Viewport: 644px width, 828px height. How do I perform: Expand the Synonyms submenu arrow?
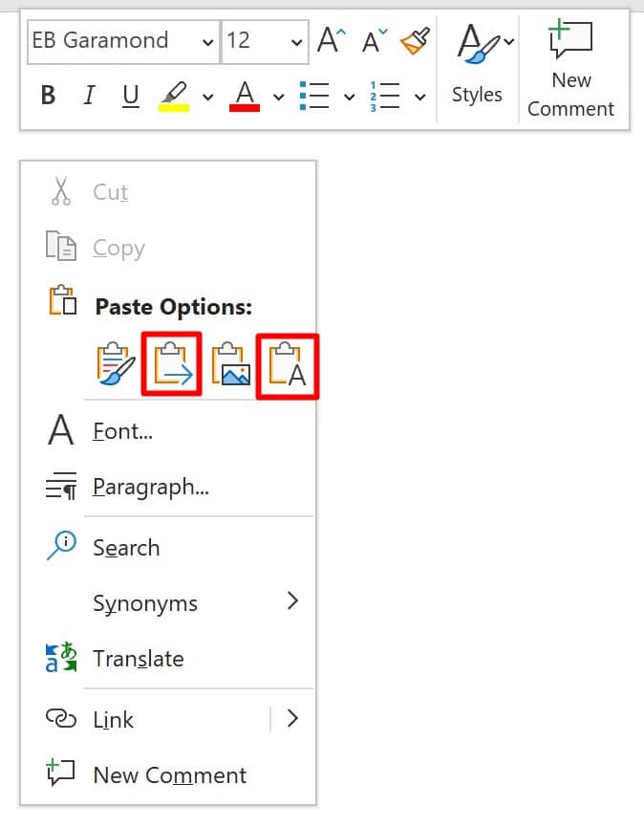(x=293, y=601)
